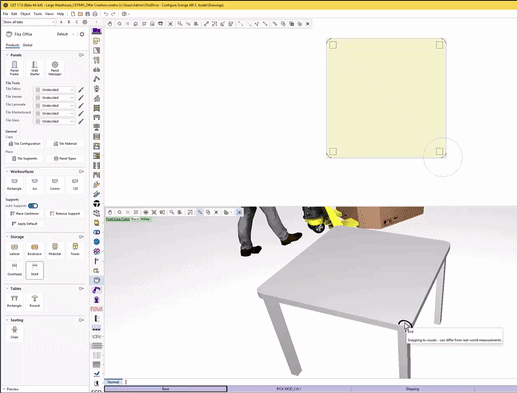
Task: Toggle the pin icon on Storage section
Action: click(81, 237)
